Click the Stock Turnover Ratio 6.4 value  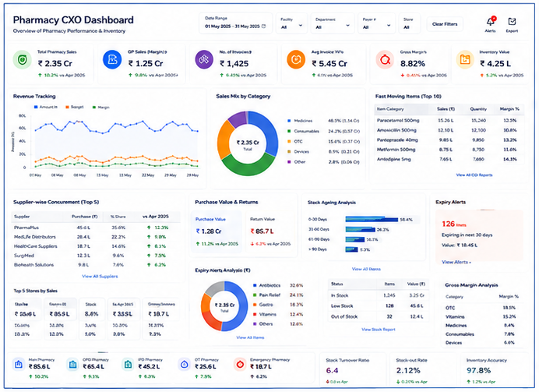tap(332, 371)
